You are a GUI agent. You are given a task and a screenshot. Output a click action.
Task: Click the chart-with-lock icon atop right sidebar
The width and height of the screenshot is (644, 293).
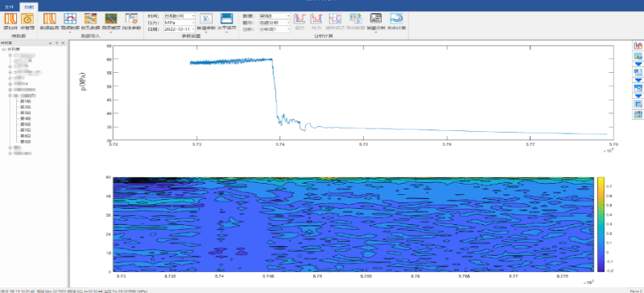[638, 46]
